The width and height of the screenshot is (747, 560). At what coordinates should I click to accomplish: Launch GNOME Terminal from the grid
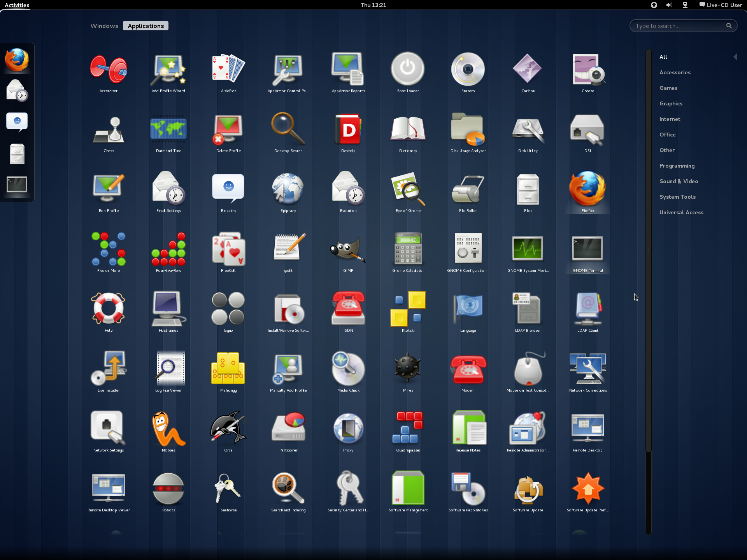[x=588, y=252]
